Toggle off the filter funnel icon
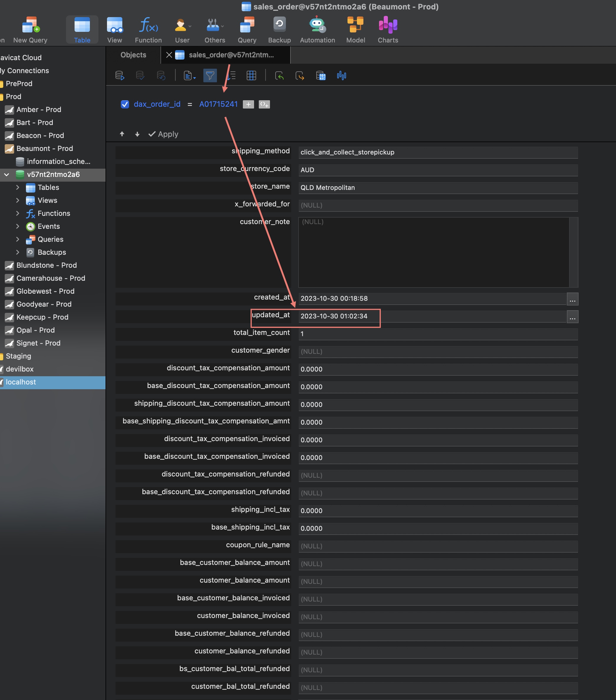The image size is (616, 700). (210, 75)
